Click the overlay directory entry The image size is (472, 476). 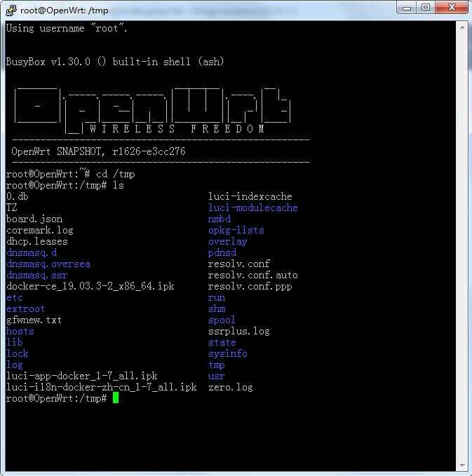(228, 241)
